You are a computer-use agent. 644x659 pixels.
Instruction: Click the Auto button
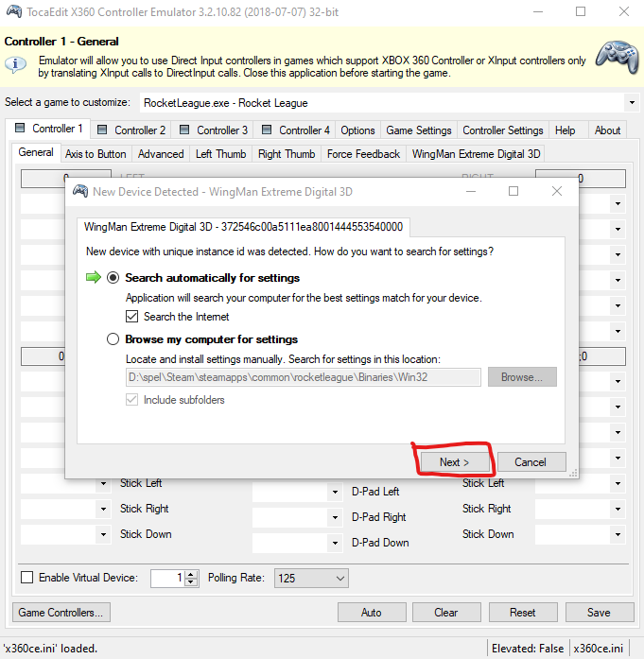(x=372, y=613)
